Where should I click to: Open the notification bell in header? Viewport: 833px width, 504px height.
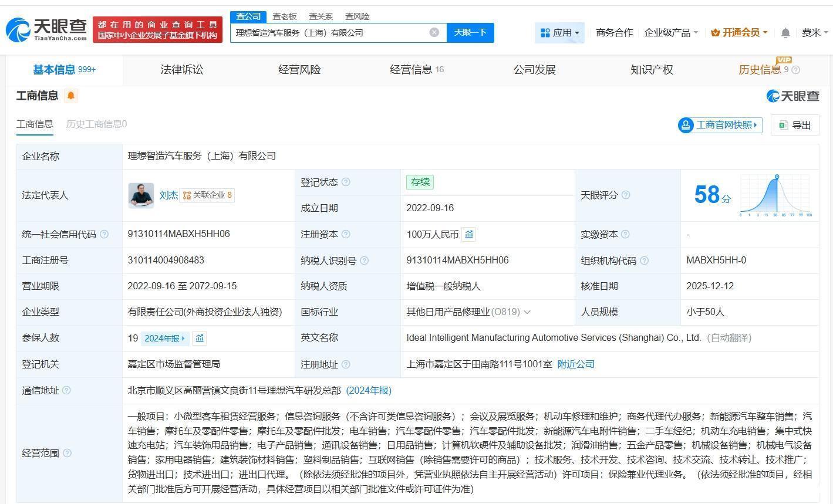coord(785,33)
